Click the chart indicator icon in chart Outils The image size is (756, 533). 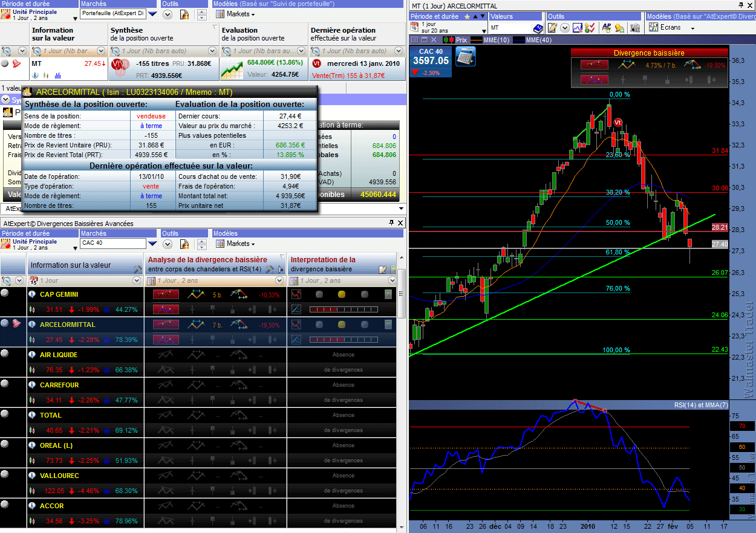(x=578, y=28)
